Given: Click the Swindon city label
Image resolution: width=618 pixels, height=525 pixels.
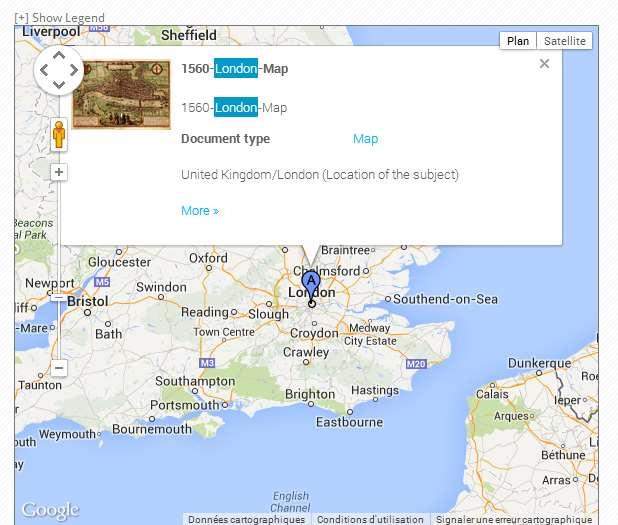Looking at the screenshot, I should [161, 287].
